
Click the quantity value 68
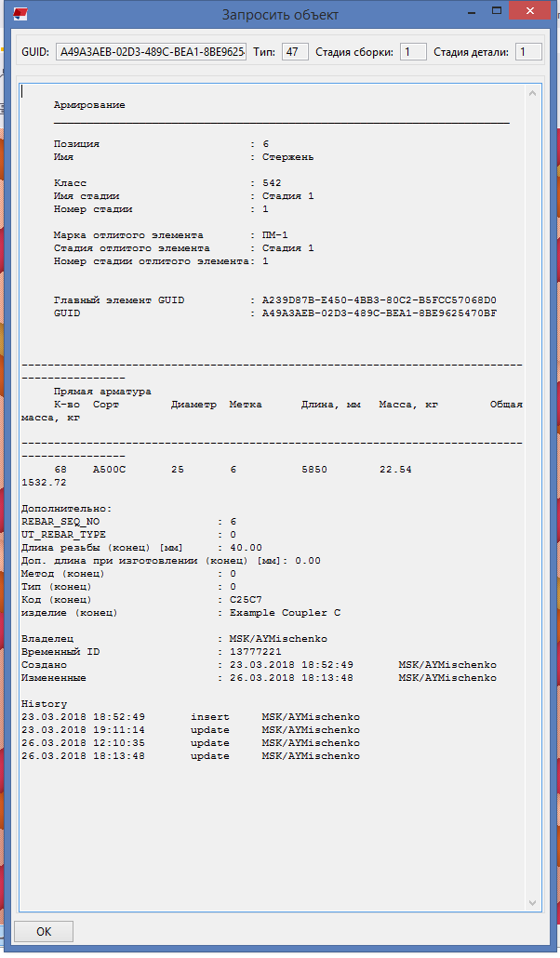pyautogui.click(x=60, y=470)
